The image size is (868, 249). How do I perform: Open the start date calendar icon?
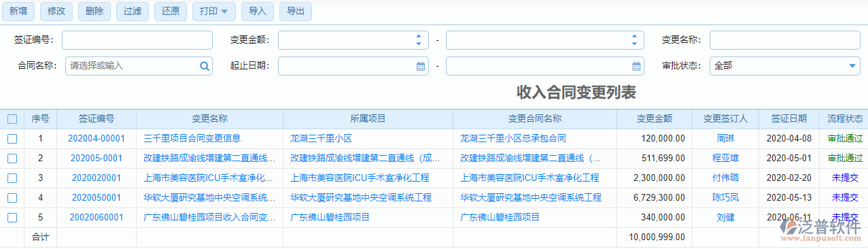[421, 66]
